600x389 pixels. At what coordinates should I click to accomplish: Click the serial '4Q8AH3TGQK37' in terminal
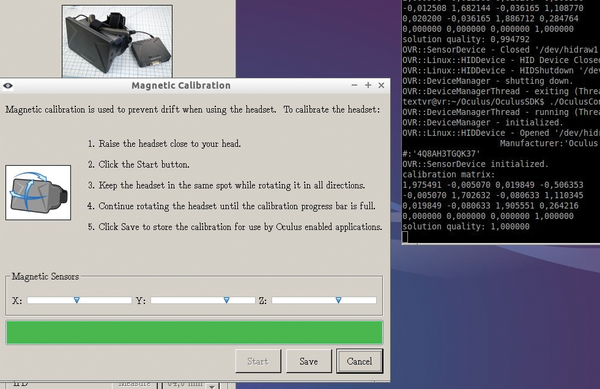click(x=446, y=154)
